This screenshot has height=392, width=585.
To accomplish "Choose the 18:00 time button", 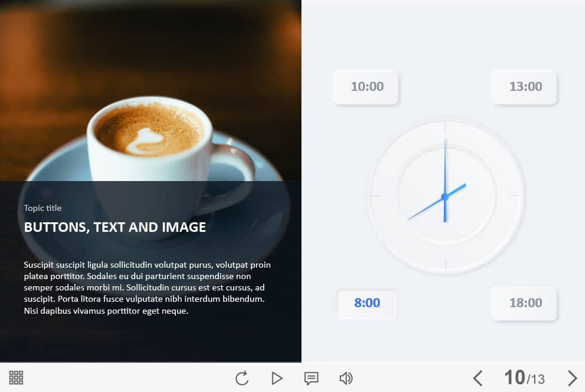I will point(525,303).
